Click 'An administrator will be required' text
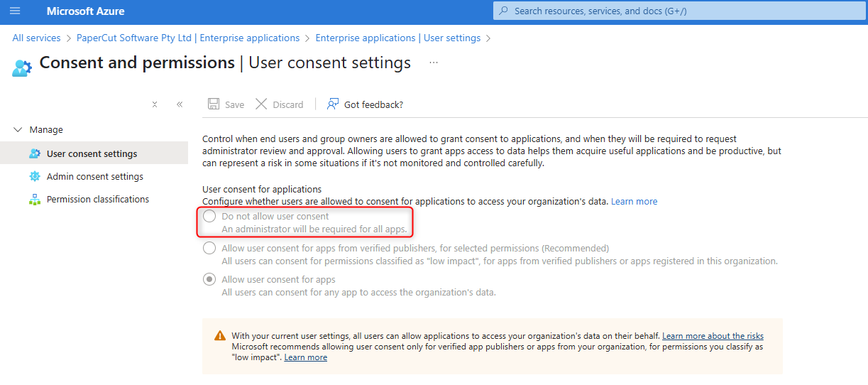 (314, 229)
